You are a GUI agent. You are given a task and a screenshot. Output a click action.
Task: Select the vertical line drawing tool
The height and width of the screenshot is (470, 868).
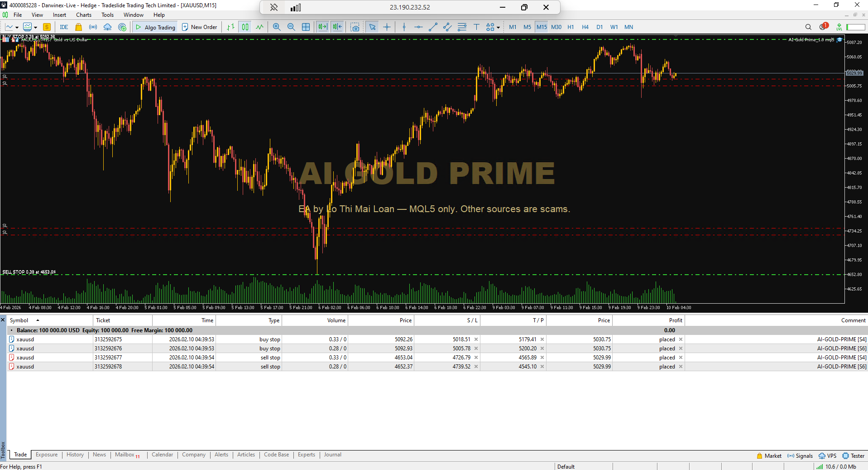[x=404, y=27]
